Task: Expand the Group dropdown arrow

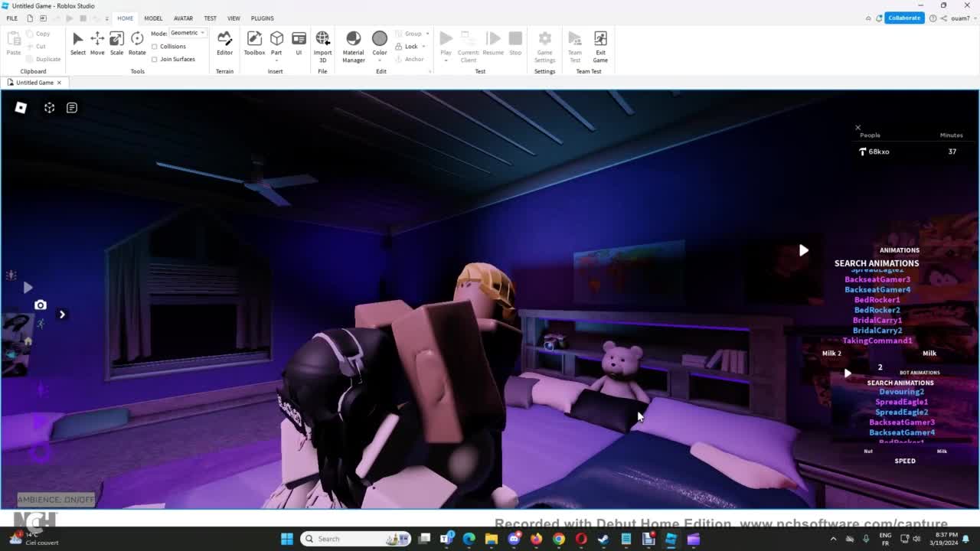Action: pyautogui.click(x=427, y=34)
